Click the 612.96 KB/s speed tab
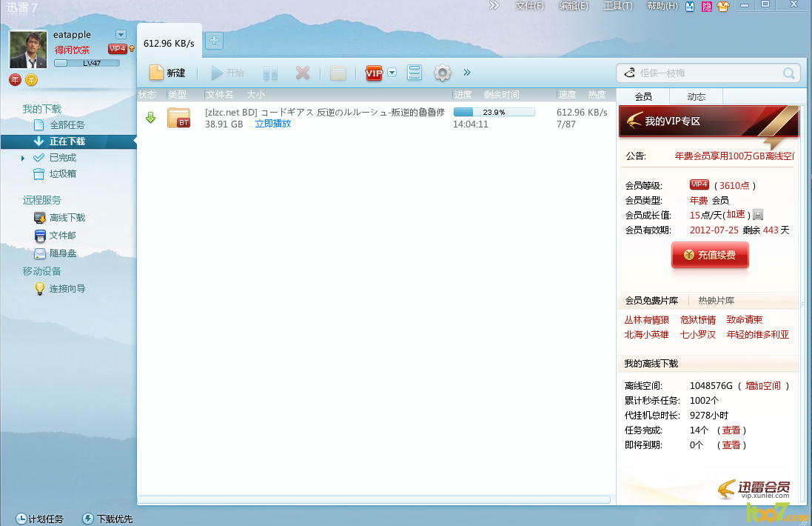The image size is (812, 526). click(x=169, y=44)
